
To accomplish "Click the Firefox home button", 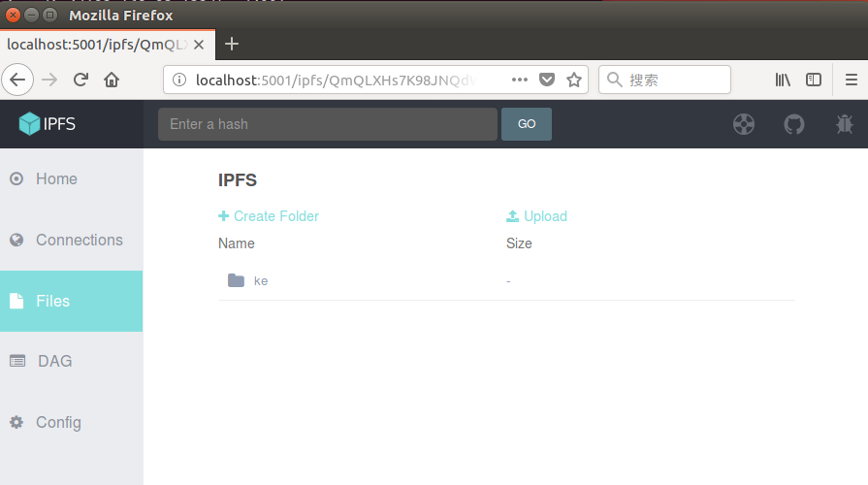I will coord(112,80).
